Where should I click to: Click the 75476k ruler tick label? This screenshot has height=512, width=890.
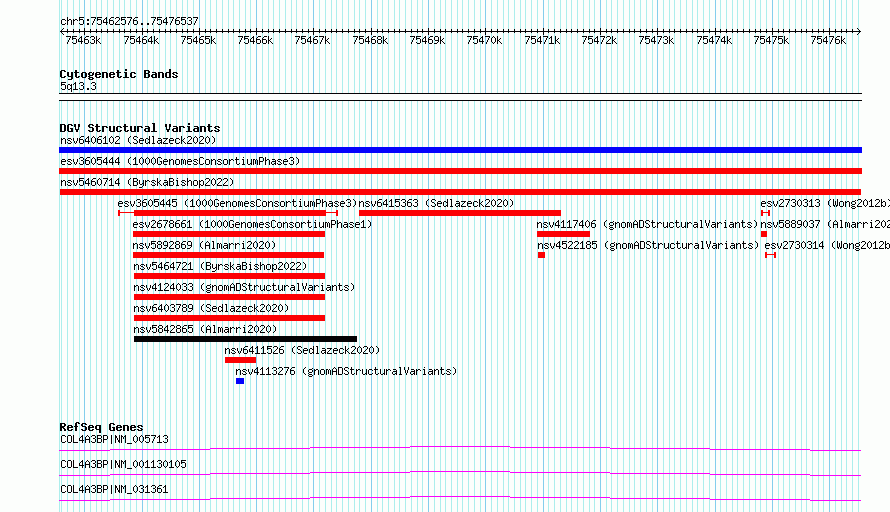click(828, 40)
